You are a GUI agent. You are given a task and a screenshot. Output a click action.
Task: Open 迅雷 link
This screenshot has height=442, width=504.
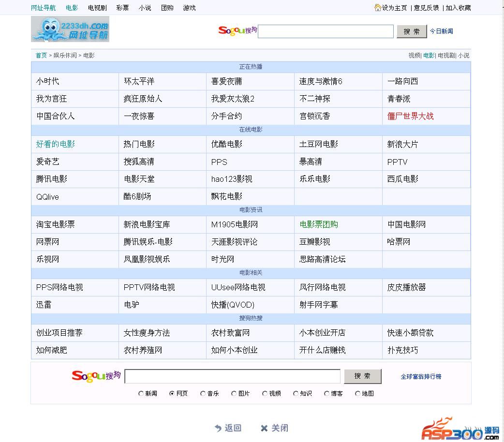44,304
